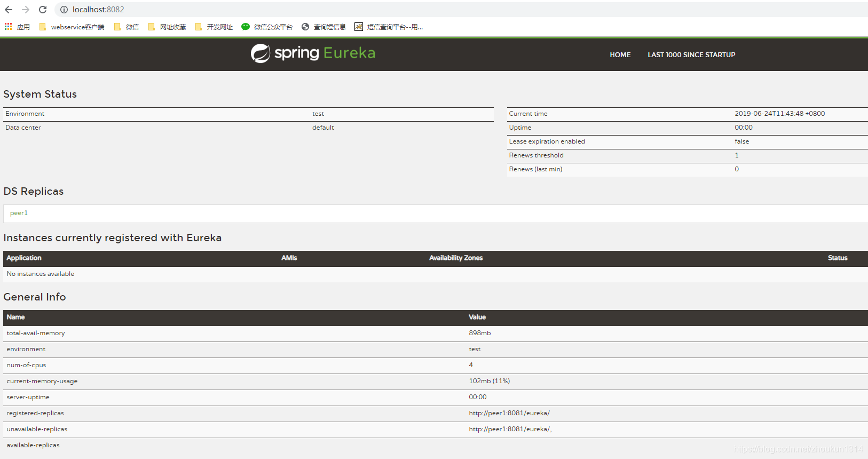Open the apps grid bookmark icon
This screenshot has width=868, height=459.
click(9, 27)
